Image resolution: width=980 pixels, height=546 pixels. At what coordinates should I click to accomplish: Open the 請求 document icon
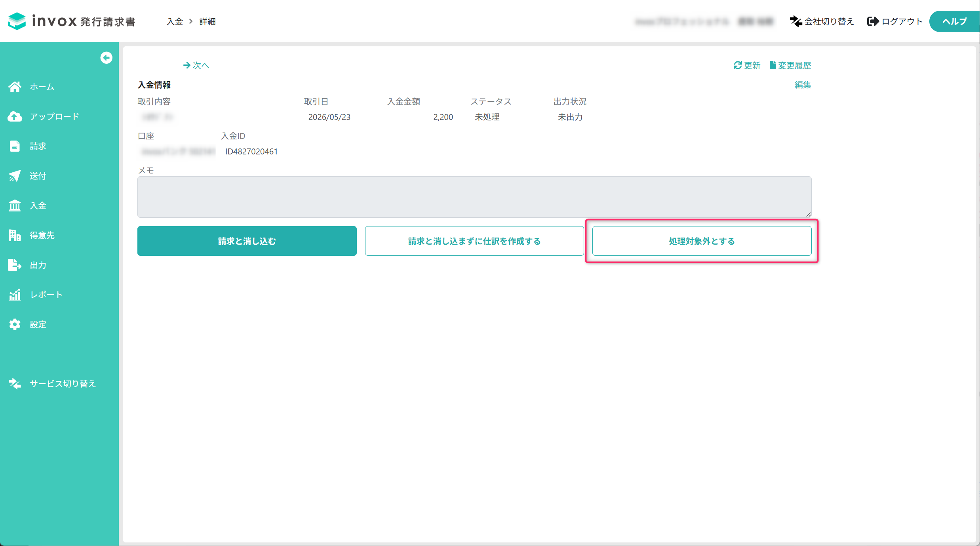click(x=15, y=146)
